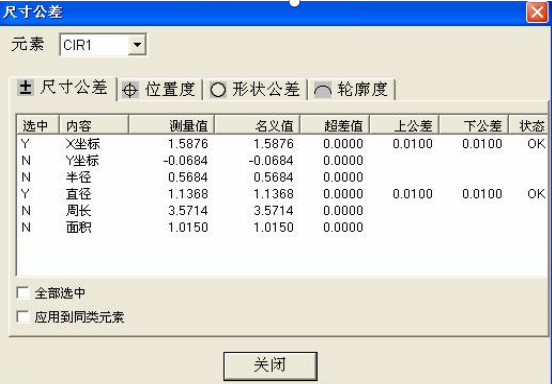Viewport: 552px width, 384px height.
Task: Click the measured value 1.1368 of 直径
Action: pos(188,194)
